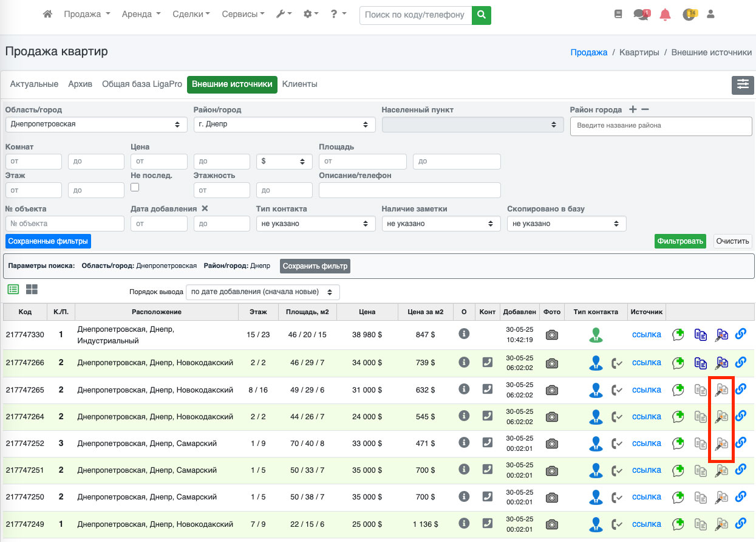Click info icon for listing 217747330
The height and width of the screenshot is (542, 756).
(464, 334)
